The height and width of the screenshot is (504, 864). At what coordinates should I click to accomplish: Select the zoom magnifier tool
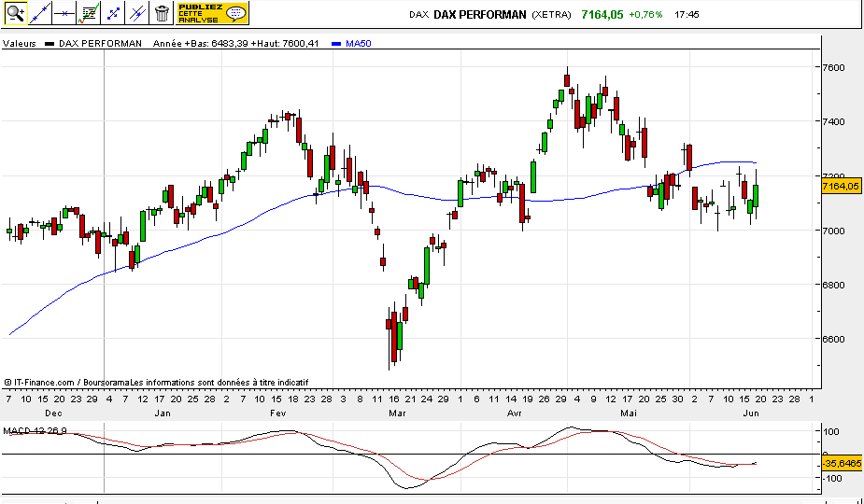[x=16, y=13]
